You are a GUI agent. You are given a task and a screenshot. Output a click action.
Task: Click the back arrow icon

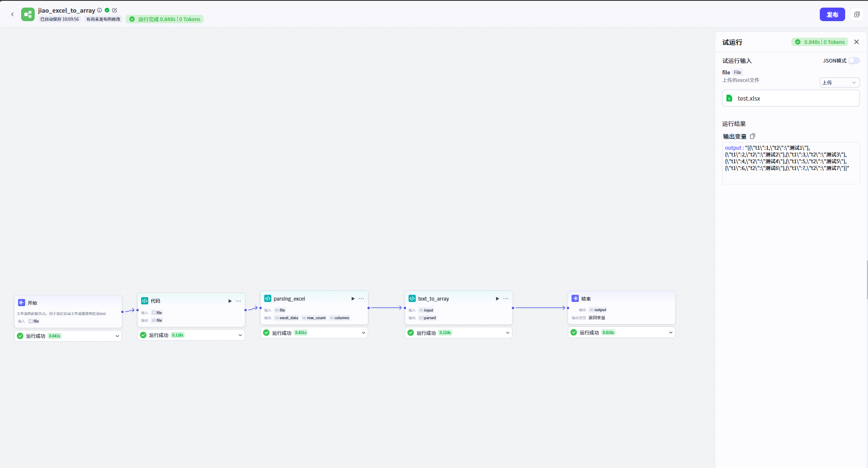[12, 14]
